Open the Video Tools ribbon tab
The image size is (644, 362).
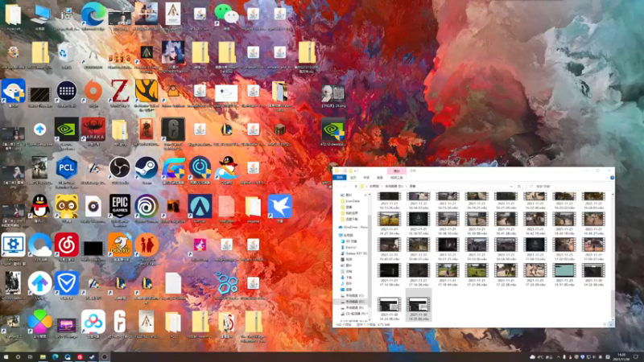coord(396,177)
